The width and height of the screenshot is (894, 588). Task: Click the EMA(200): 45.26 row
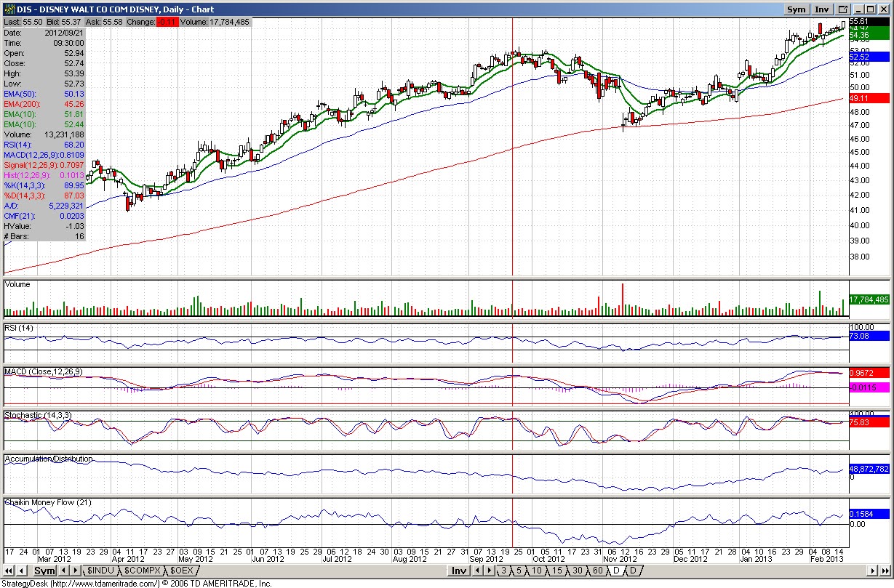coord(45,104)
